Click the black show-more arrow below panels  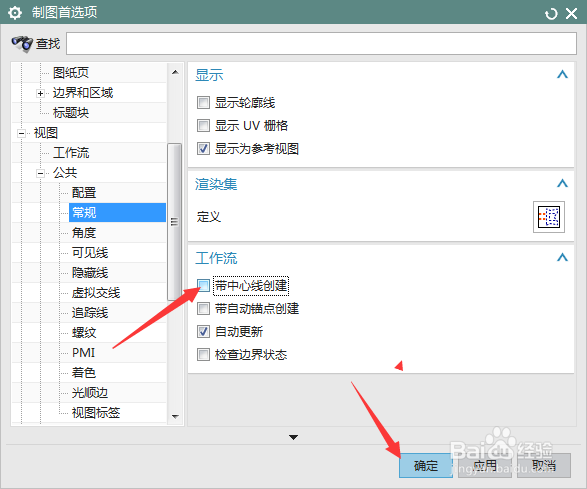tap(294, 437)
